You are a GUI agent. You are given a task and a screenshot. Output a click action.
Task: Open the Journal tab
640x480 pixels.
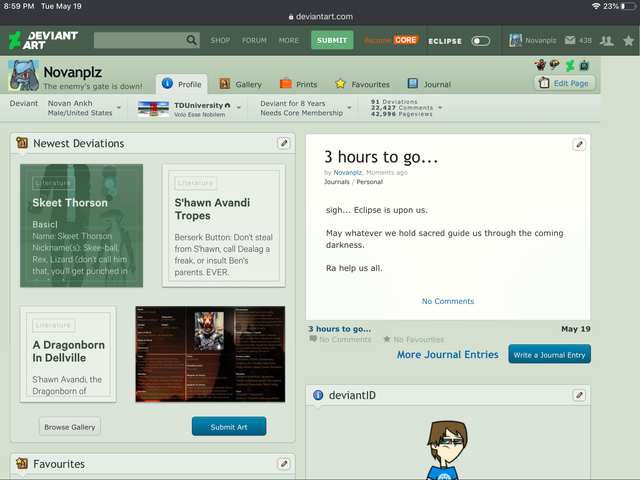(x=429, y=84)
